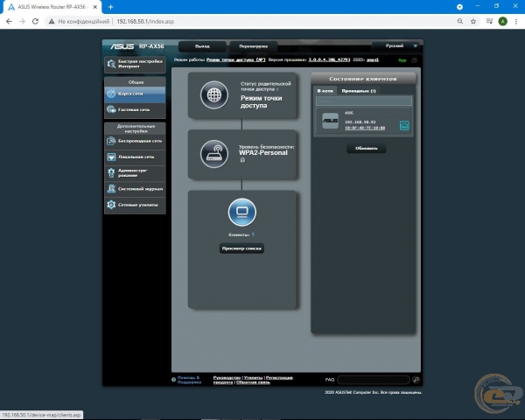525x420 pixels.
Task: Reload the page with refresh icon
Action: (x=35, y=21)
